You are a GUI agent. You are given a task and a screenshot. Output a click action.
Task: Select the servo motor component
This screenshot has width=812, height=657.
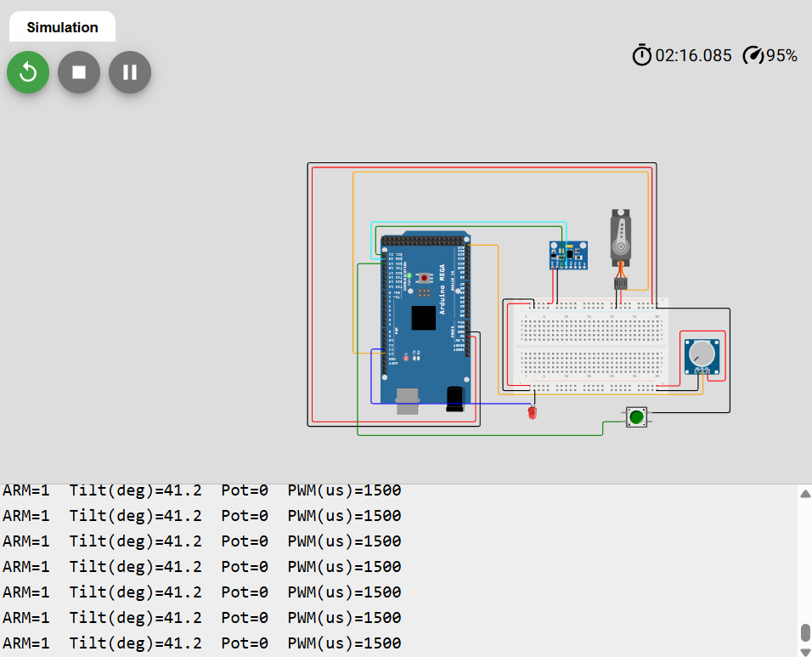click(x=622, y=238)
